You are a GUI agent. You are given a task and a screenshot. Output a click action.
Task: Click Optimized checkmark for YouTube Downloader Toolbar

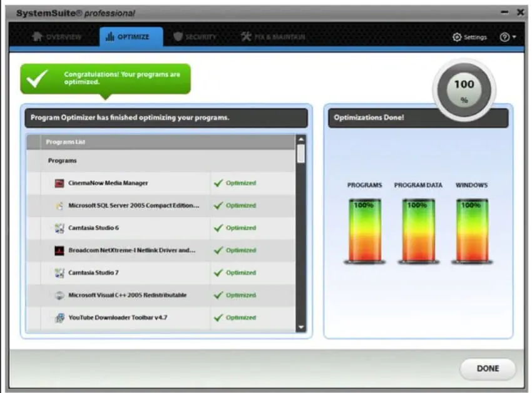coord(218,317)
